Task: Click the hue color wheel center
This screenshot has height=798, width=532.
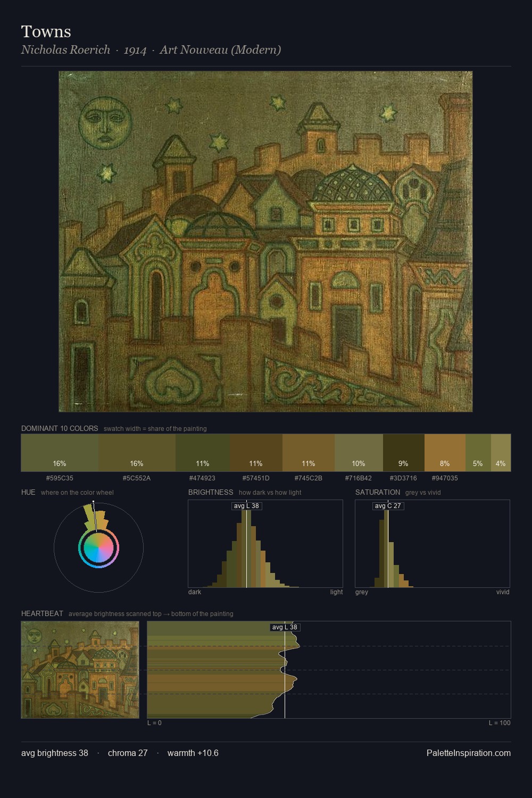Action: 98,548
